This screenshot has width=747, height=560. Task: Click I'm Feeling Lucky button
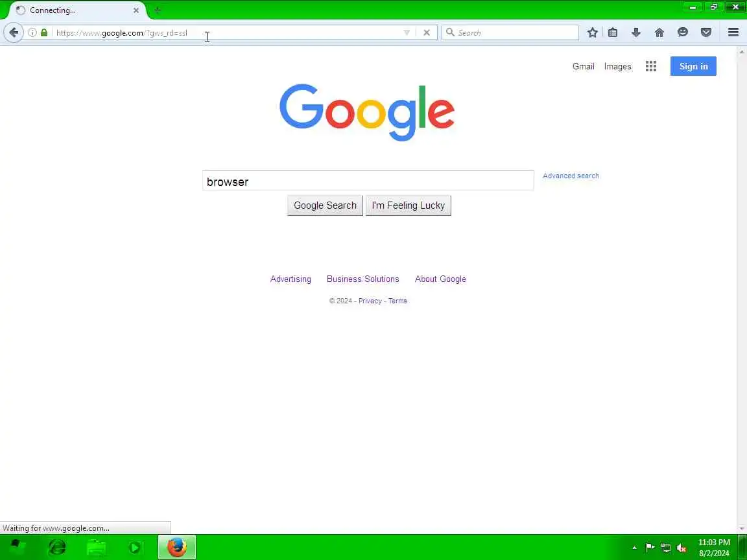409,205
